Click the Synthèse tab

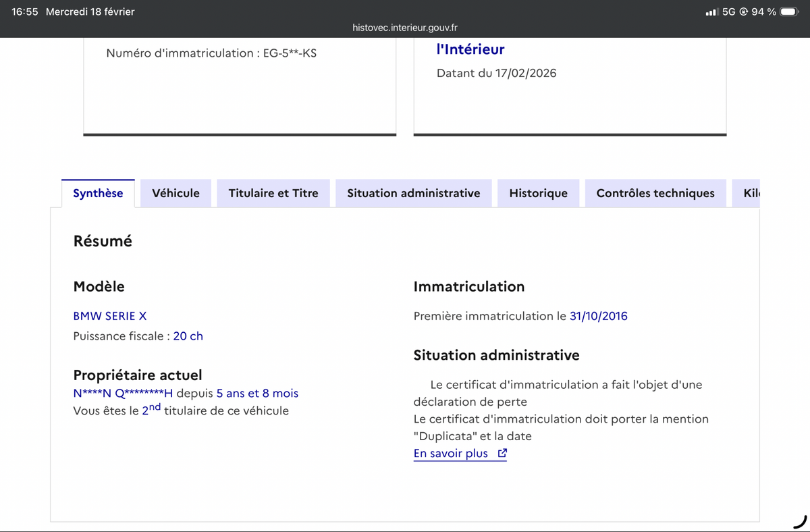98,193
